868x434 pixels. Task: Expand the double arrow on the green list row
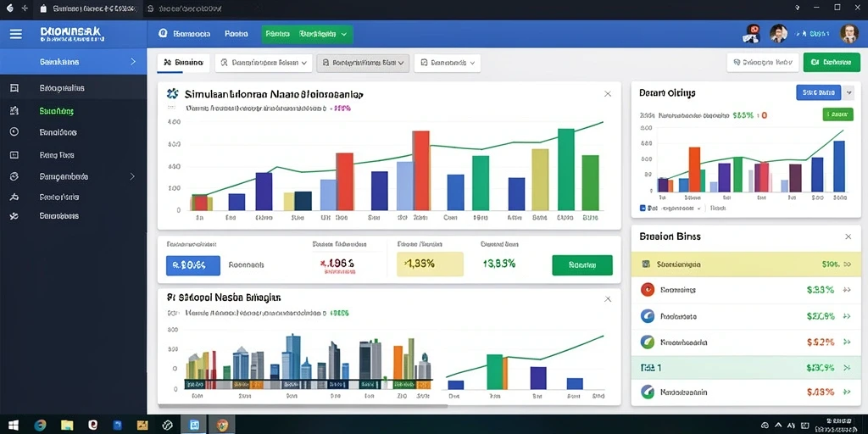pos(847,368)
